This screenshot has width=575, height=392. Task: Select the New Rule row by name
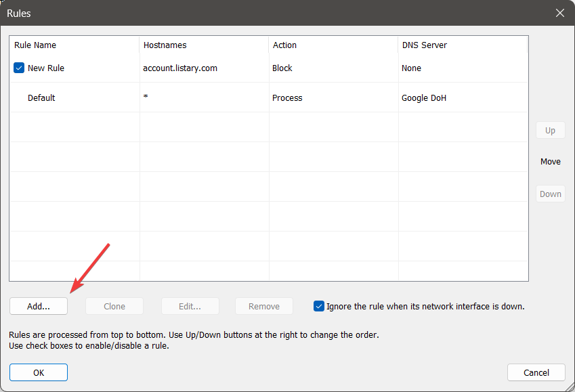coord(46,68)
